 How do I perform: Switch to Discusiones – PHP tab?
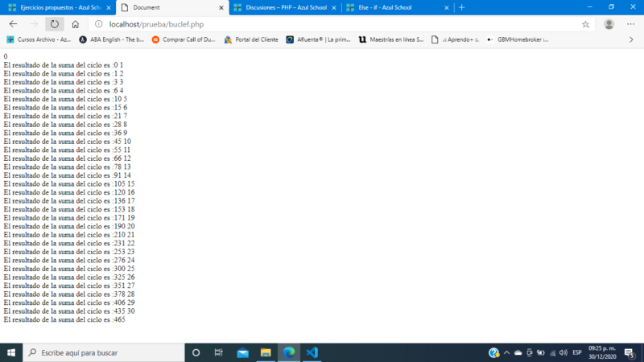point(282,7)
